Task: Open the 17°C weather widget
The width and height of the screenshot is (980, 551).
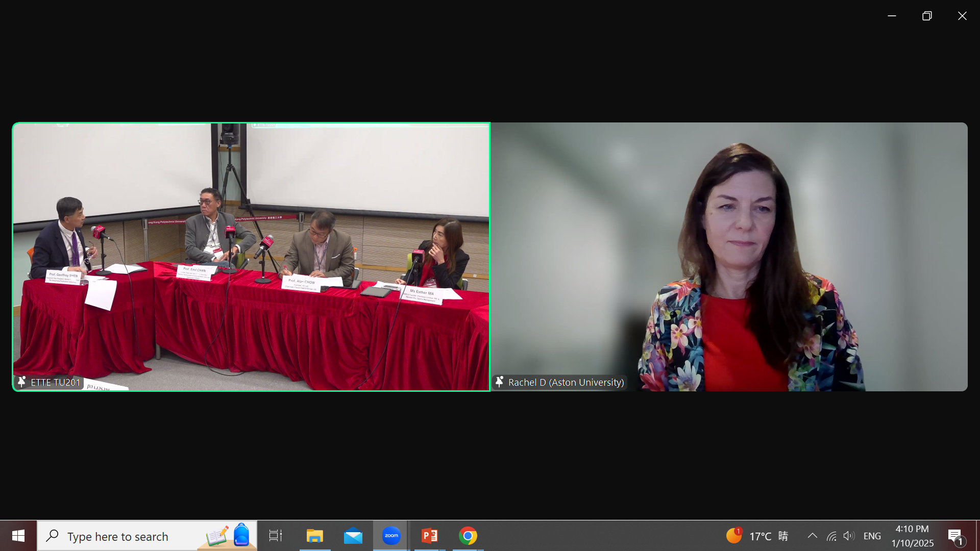Action: pos(757,536)
